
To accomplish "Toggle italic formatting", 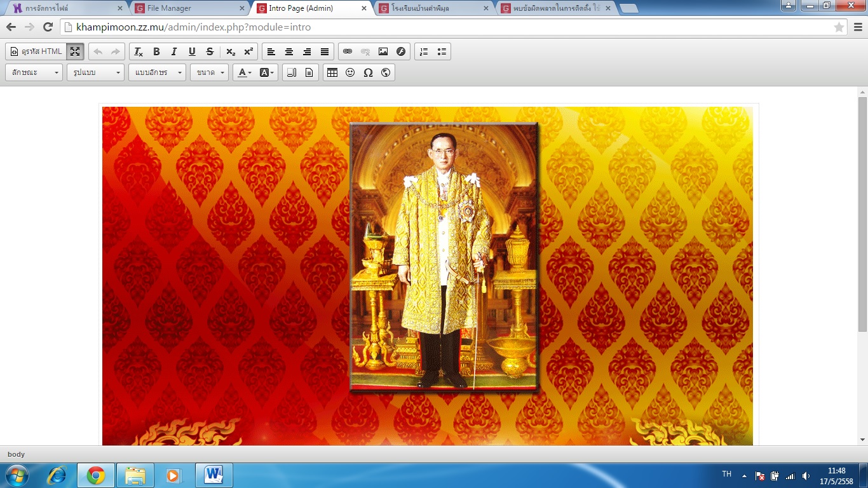I will (174, 51).
